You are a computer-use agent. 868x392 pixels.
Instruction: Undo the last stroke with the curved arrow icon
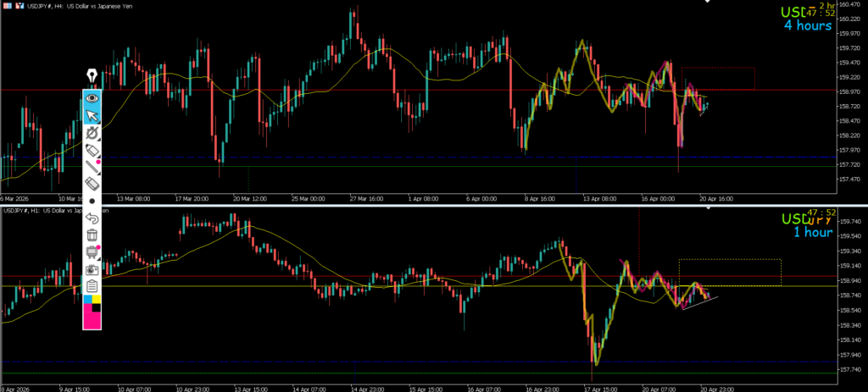point(92,218)
